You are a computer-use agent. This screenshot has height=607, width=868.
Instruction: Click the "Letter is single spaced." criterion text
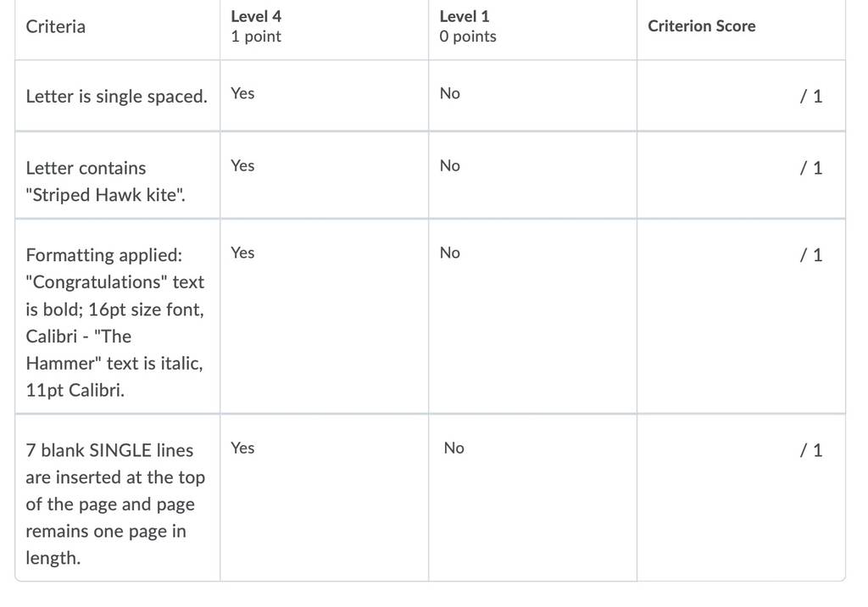pyautogui.click(x=117, y=97)
